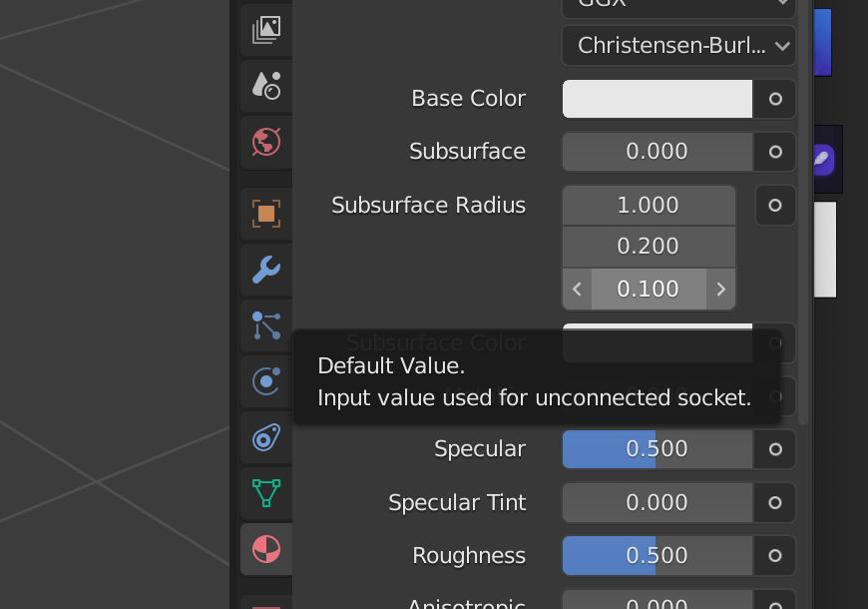Click the purple feather app icon

[824, 160]
